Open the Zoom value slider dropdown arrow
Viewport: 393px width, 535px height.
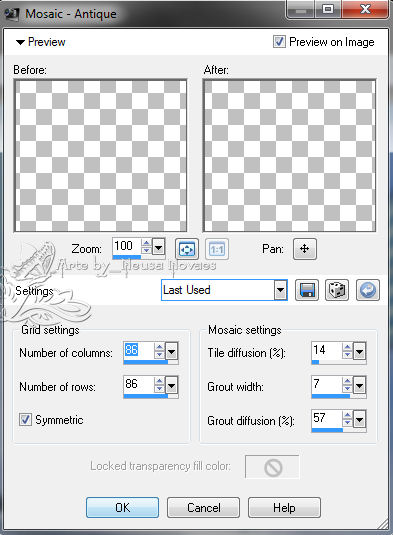coord(159,246)
